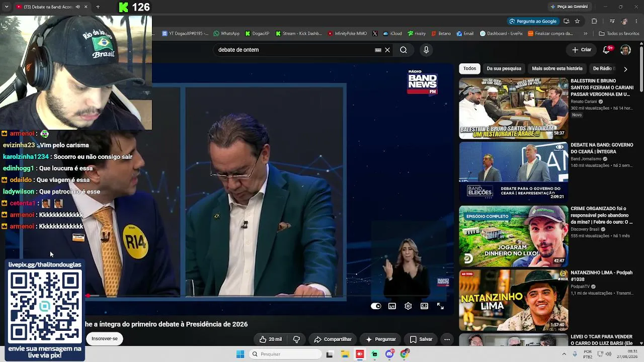Viewport: 644px width, 362px height.
Task: Bookmark this page with the star icon
Action: click(x=577, y=21)
